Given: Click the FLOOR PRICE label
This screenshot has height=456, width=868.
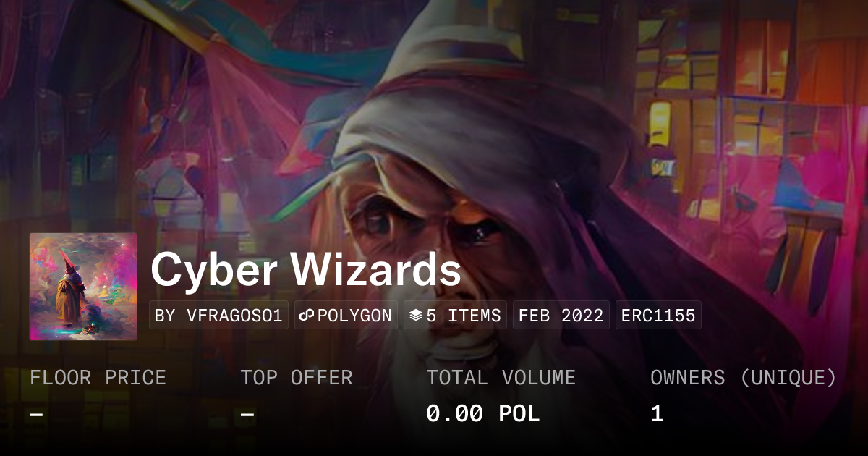Looking at the screenshot, I should coord(98,378).
